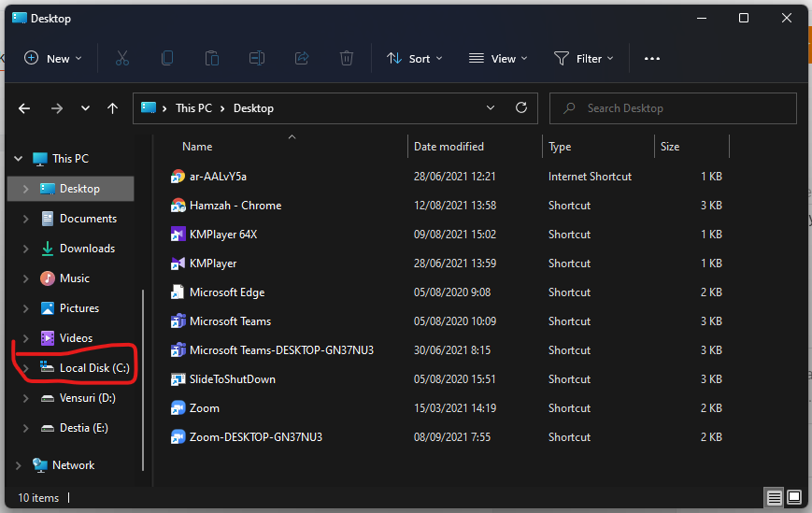Open address bar history dropdown

[491, 107]
